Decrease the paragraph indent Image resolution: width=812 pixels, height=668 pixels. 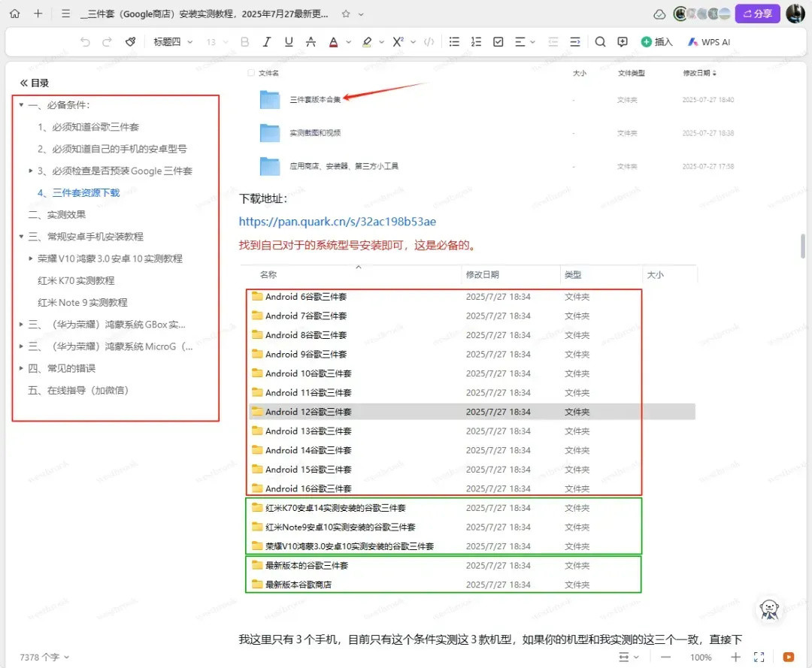point(553,42)
